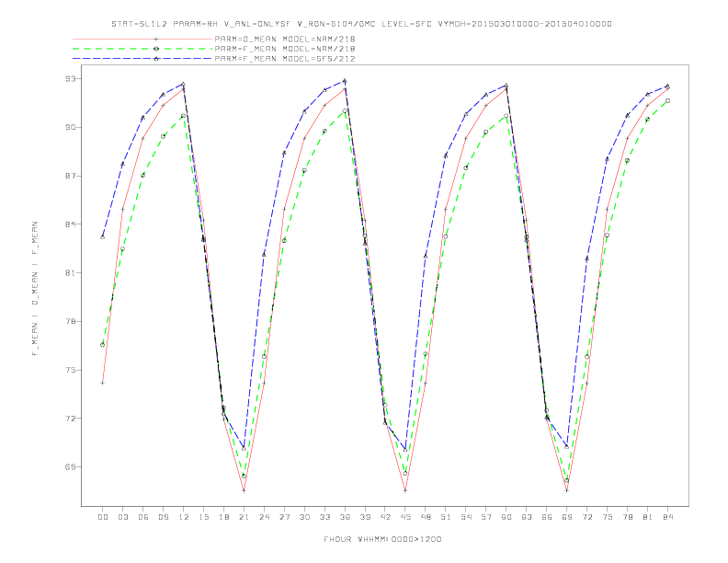Click x-axis forecast hour label 81
728x563 pixels.
[648, 517]
